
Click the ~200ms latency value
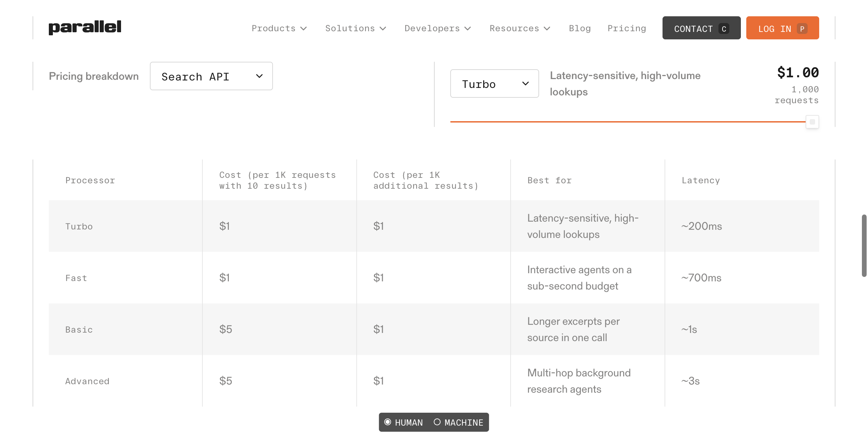pos(702,226)
